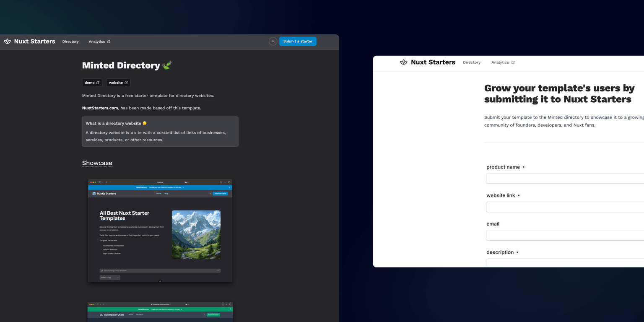Viewport: 644px width, 322px height.
Task: Click the description field label
Action: [500, 252]
